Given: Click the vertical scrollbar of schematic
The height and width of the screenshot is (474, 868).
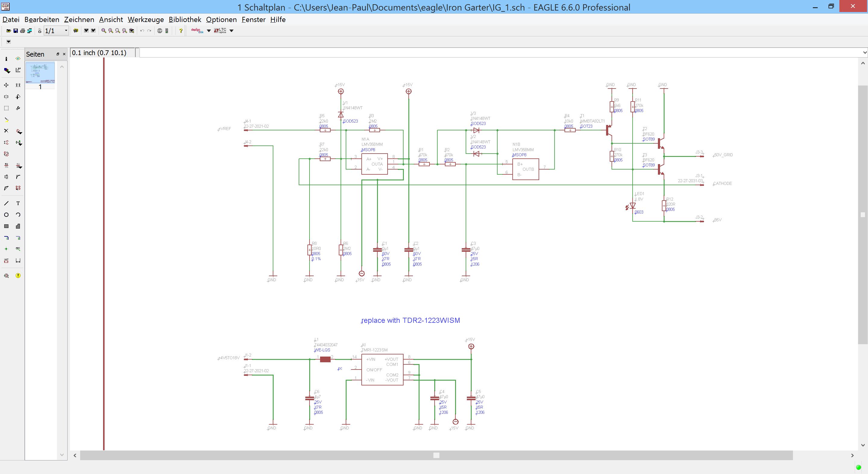Looking at the screenshot, I should point(863,215).
